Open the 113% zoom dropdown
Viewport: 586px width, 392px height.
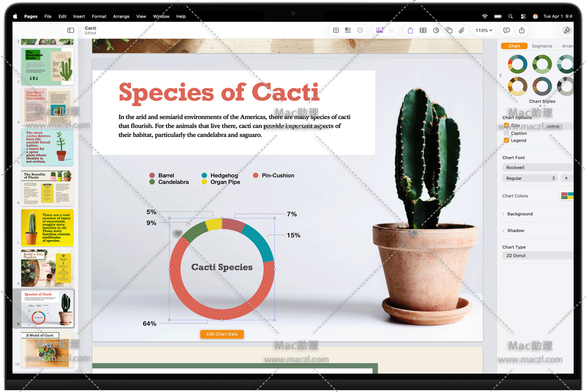pos(484,31)
